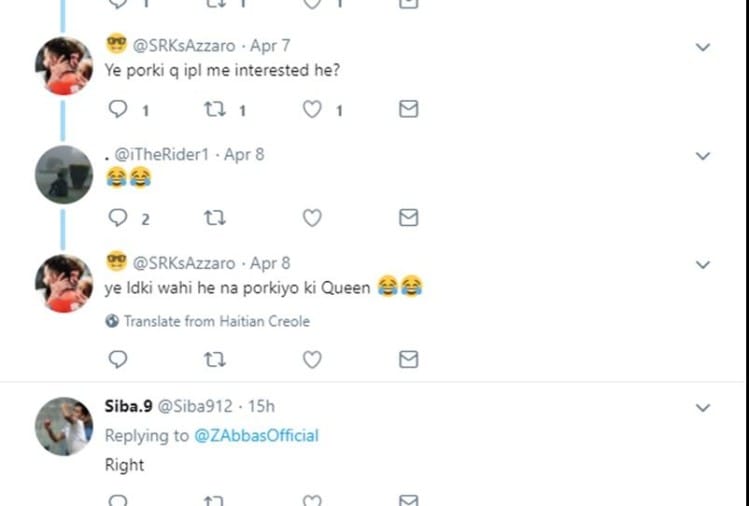This screenshot has width=749, height=506.
Task: Like the 'Ye porki q ipl' tweet
Action: click(x=312, y=109)
